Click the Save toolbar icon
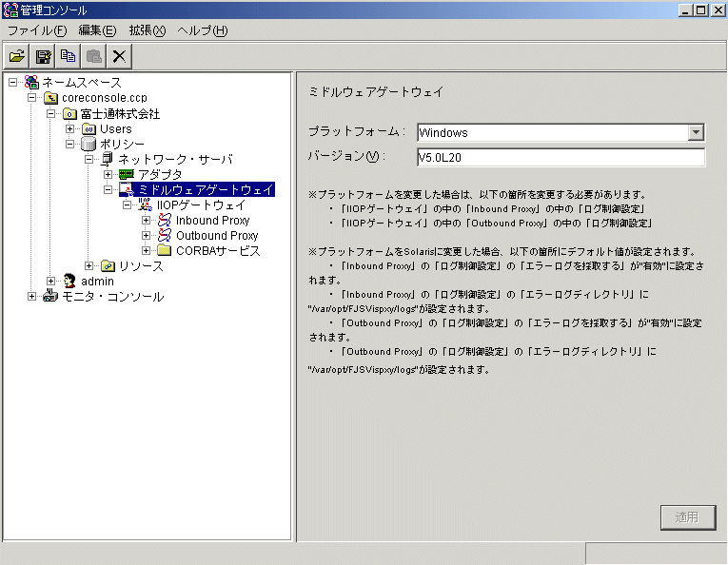 coord(43,56)
